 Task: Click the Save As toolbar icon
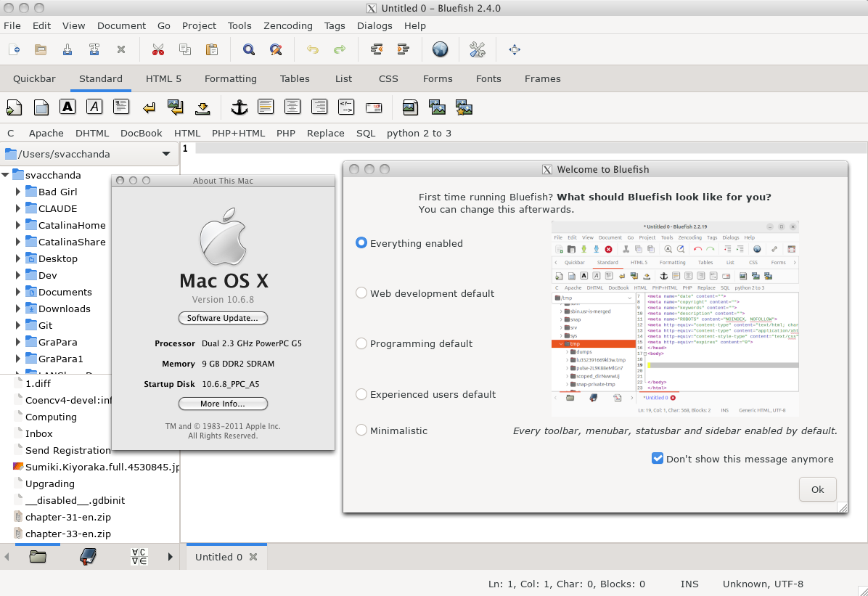coord(94,50)
